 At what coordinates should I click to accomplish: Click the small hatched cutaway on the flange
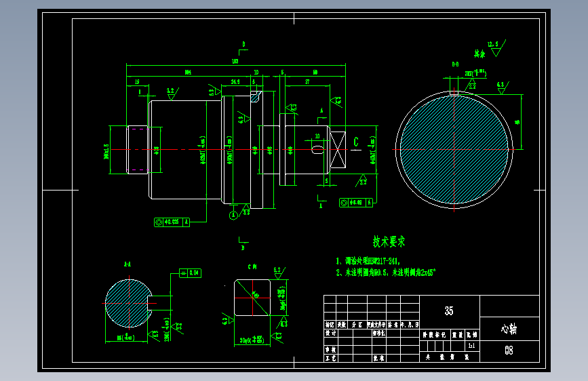256,97
